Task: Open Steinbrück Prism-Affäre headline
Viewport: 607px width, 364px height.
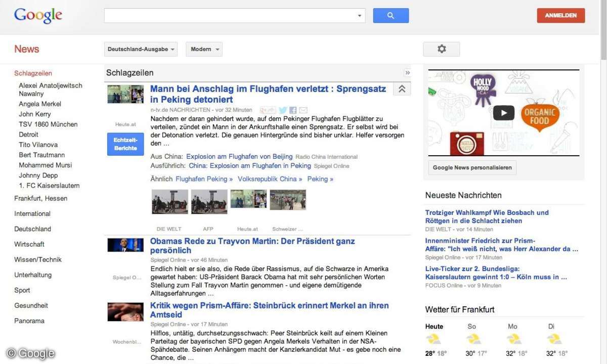Action: [270, 310]
